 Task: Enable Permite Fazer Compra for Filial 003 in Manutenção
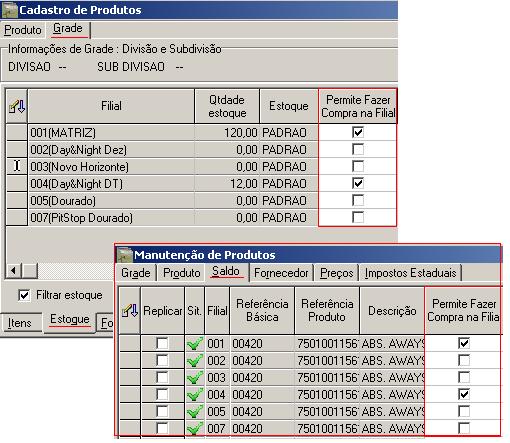[464, 377]
